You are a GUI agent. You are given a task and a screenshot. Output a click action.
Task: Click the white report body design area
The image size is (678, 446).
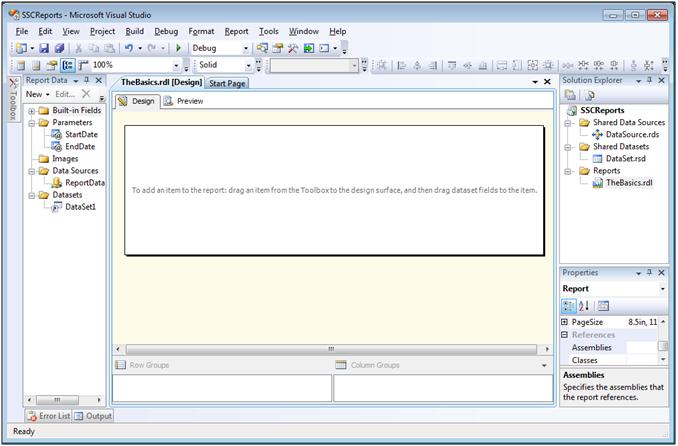coord(334,190)
